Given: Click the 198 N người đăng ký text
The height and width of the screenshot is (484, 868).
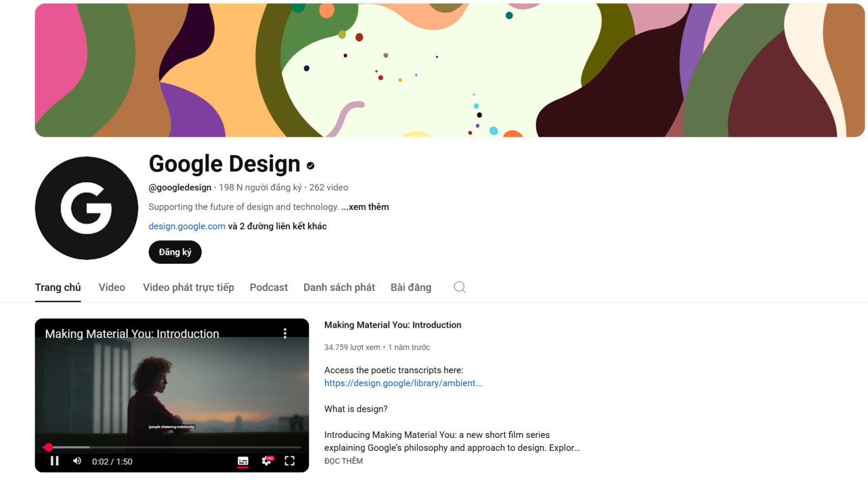Looking at the screenshot, I should click(x=260, y=187).
